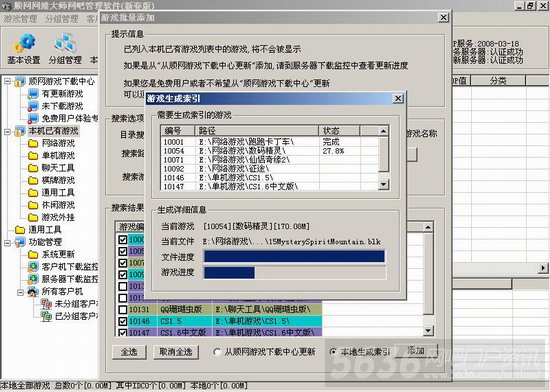
Task: Select row 10092 征途
Action: click(x=269, y=169)
